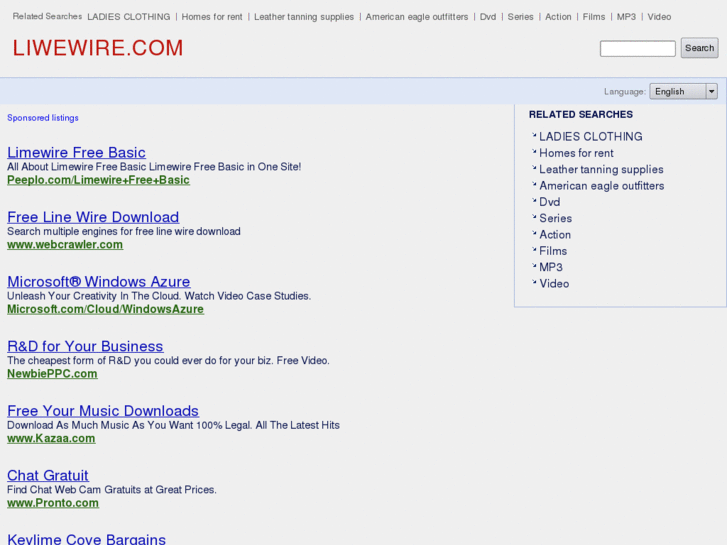Select Leather tanning supplies in top bar
This screenshot has height=545, width=727.
[304, 17]
